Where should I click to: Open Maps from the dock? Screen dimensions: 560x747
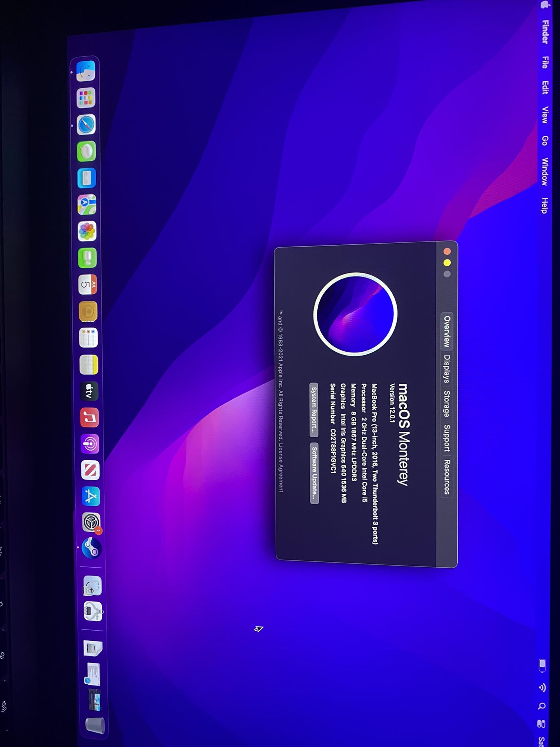point(87,205)
